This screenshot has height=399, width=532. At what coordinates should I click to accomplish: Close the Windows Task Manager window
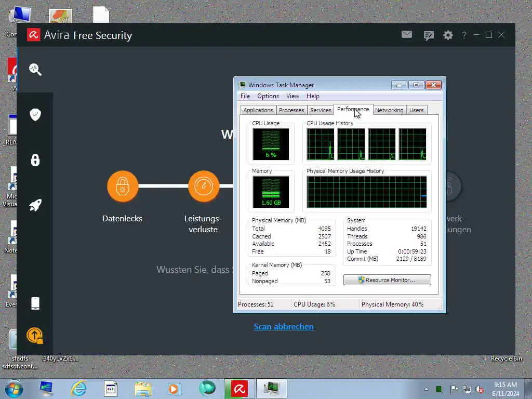coord(433,85)
